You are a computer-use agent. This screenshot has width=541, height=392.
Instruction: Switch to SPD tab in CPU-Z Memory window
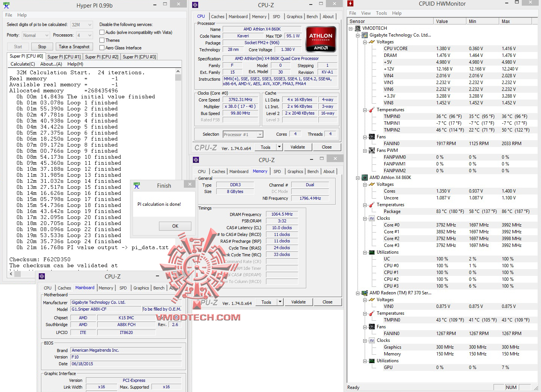277,171
